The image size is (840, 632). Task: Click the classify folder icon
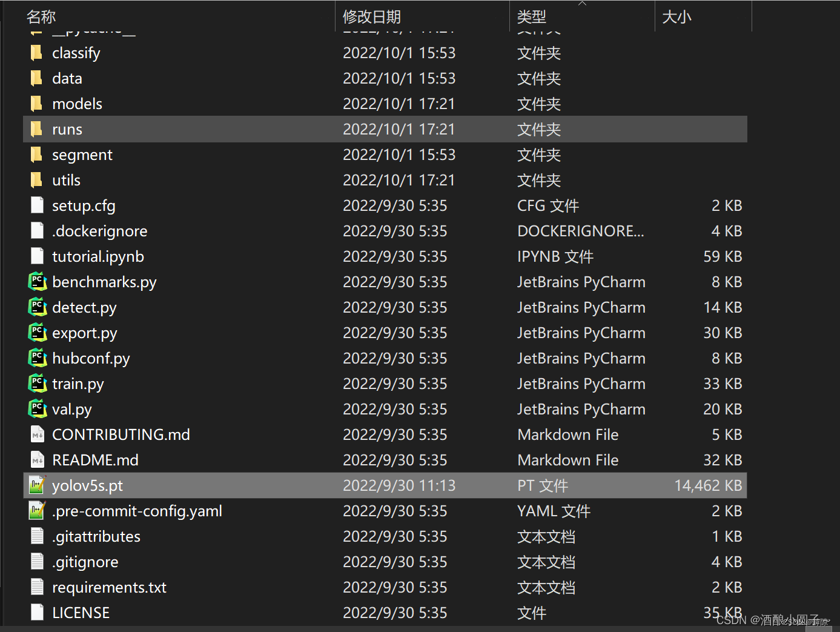(36, 53)
